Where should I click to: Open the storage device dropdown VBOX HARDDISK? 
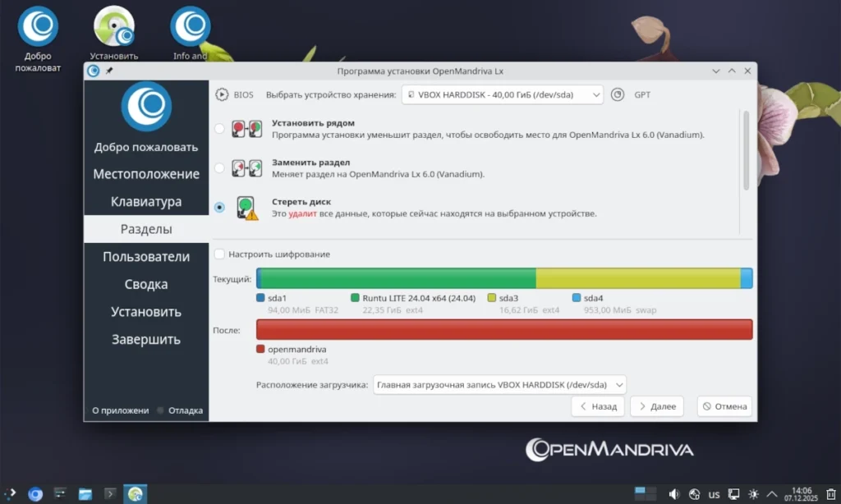click(502, 94)
